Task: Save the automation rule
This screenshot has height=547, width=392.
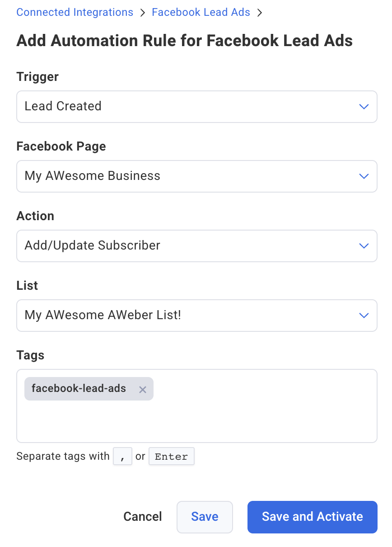Action: click(x=205, y=517)
